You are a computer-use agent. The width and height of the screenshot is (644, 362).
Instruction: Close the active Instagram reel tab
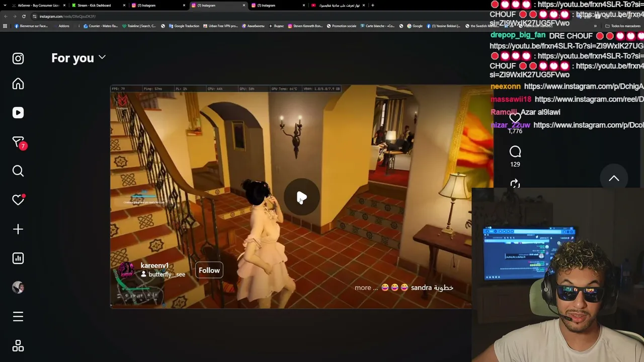244,6
